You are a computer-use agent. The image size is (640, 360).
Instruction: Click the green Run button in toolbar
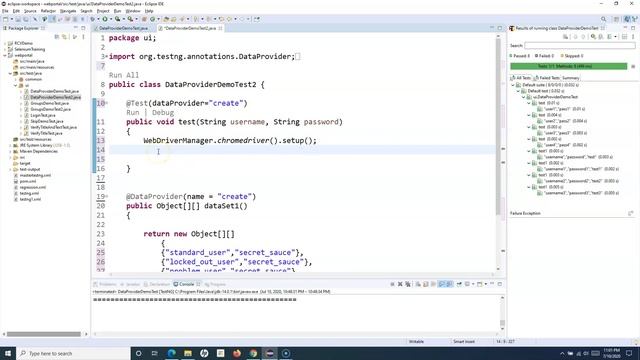(x=105, y=19)
